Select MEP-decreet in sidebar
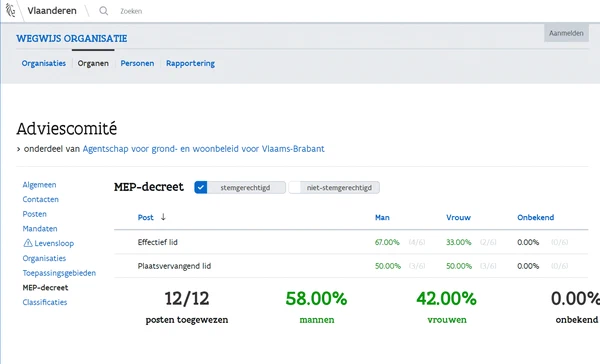600x364 pixels. [x=45, y=287]
